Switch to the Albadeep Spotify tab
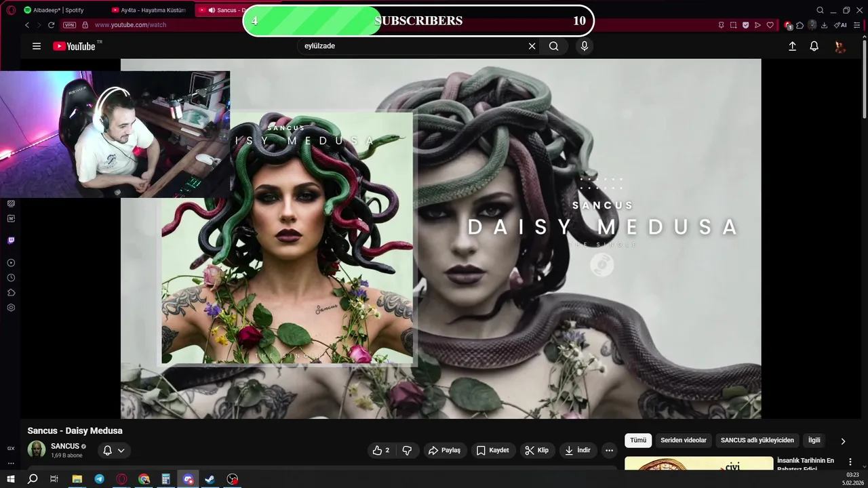868x488 pixels. pos(59,10)
